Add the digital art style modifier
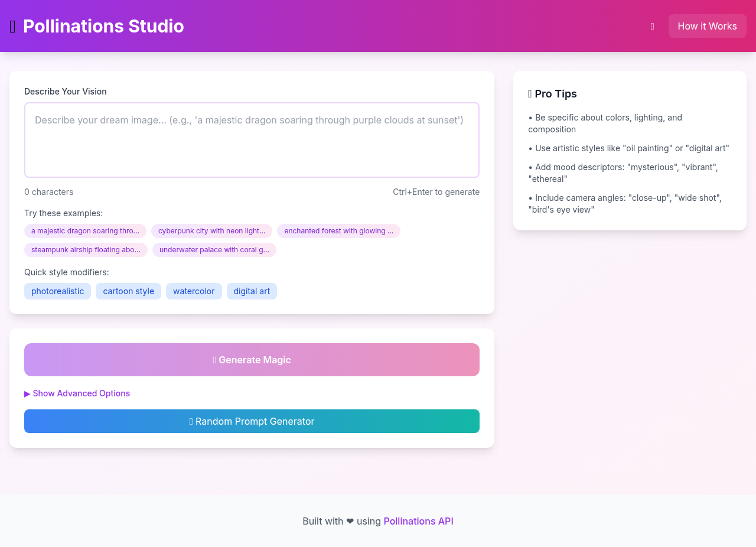756x547 pixels. pos(252,291)
